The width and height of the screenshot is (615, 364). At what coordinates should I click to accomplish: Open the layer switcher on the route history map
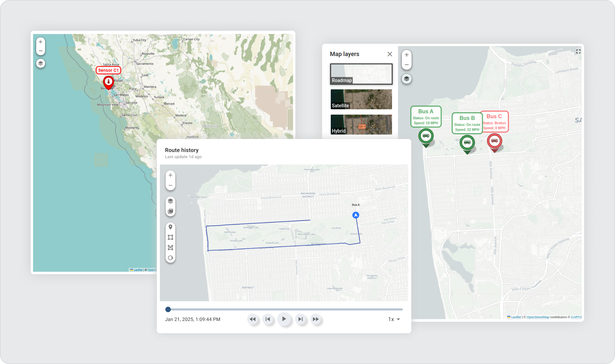pos(170,201)
